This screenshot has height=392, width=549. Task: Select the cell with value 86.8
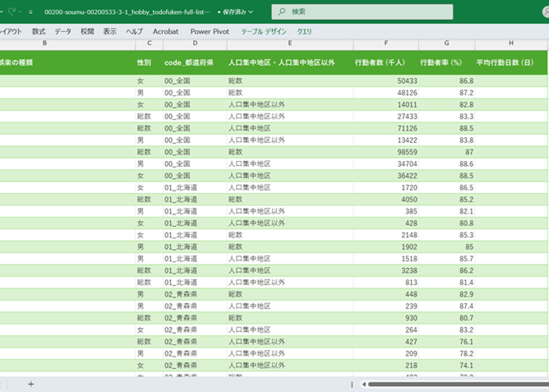[447, 81]
